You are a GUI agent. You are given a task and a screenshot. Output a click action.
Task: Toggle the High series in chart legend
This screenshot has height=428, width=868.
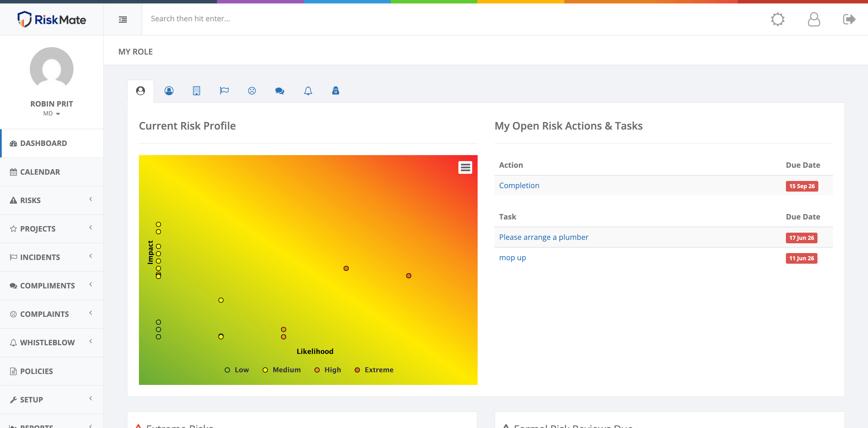click(x=328, y=370)
